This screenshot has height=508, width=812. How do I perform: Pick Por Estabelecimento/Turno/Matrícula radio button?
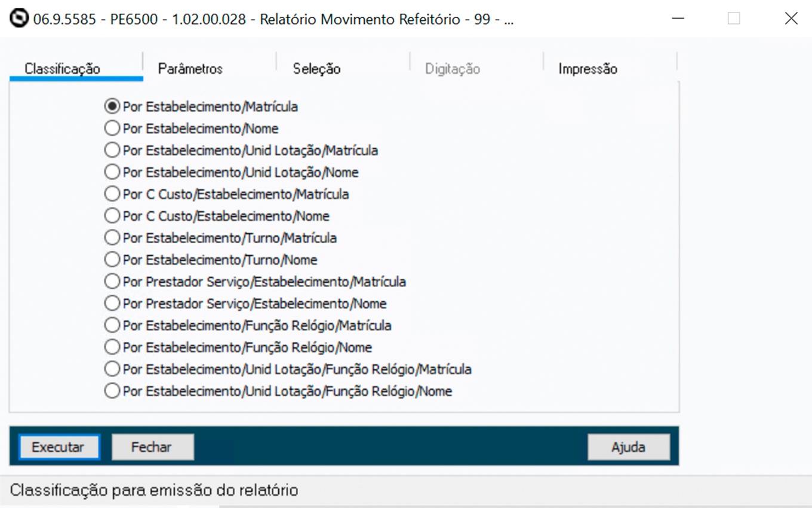112,238
